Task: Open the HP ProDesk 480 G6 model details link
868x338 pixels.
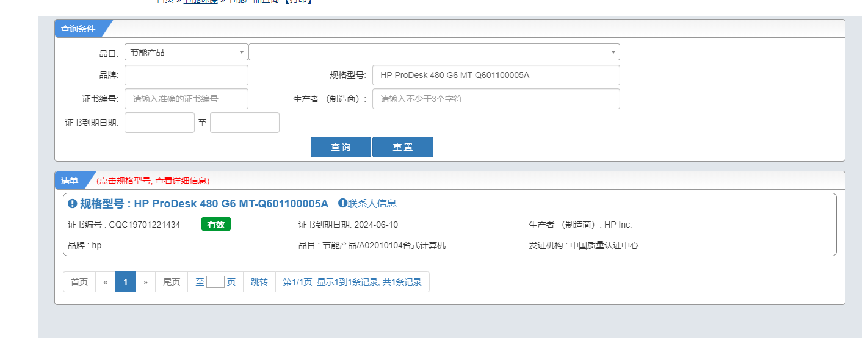Action: point(204,204)
